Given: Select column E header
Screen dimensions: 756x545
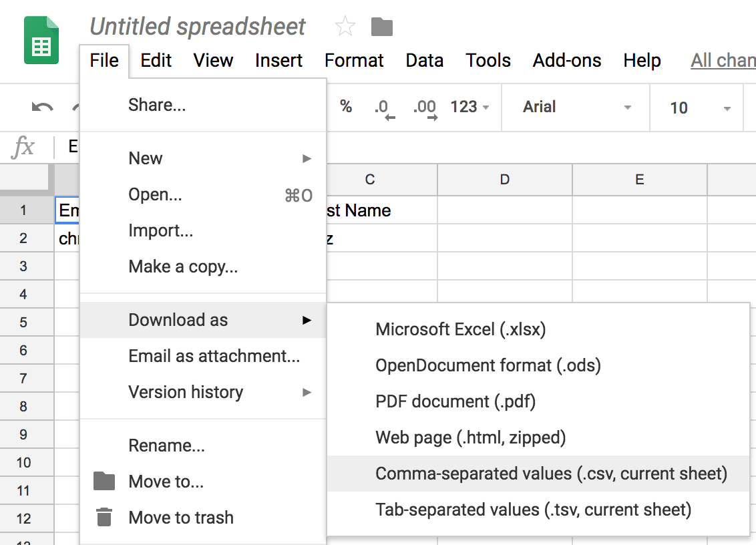Looking at the screenshot, I should point(640,180).
